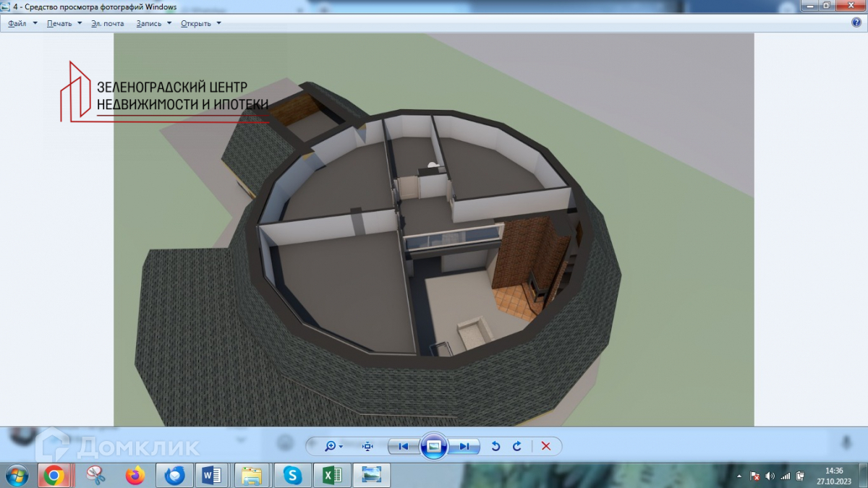The image size is (868, 488).
Task: Expand the Печать dropdown menu
Action: pyautogui.click(x=64, y=23)
